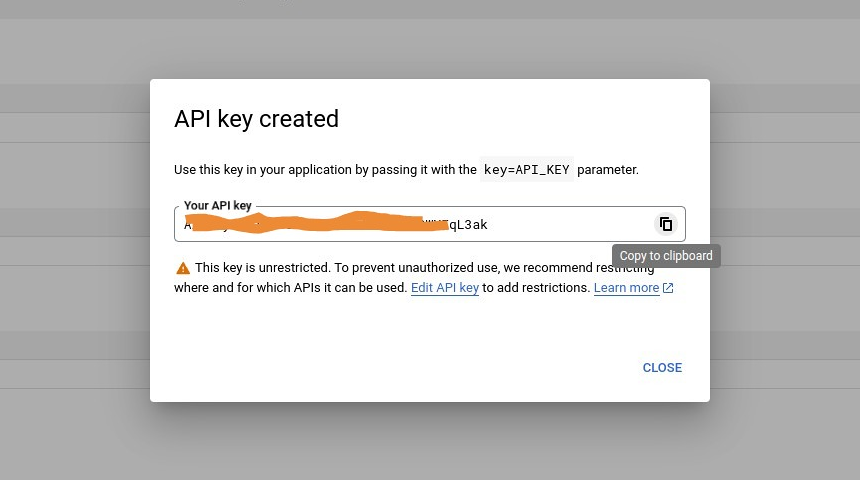Click the visible key ending qL3ak
The image size is (860, 480).
tap(467, 225)
